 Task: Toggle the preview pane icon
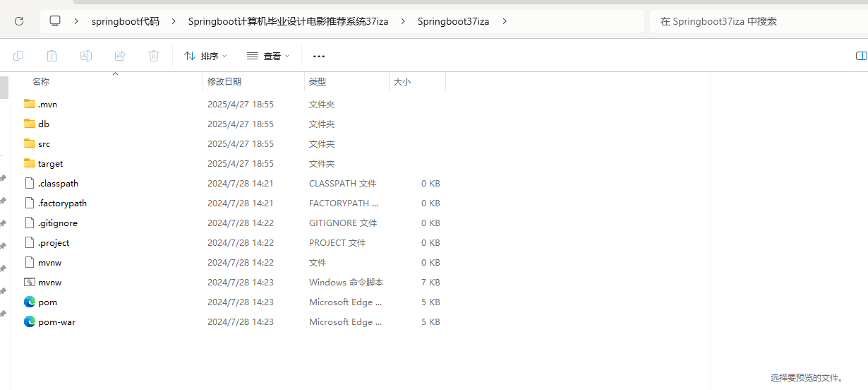(x=861, y=56)
